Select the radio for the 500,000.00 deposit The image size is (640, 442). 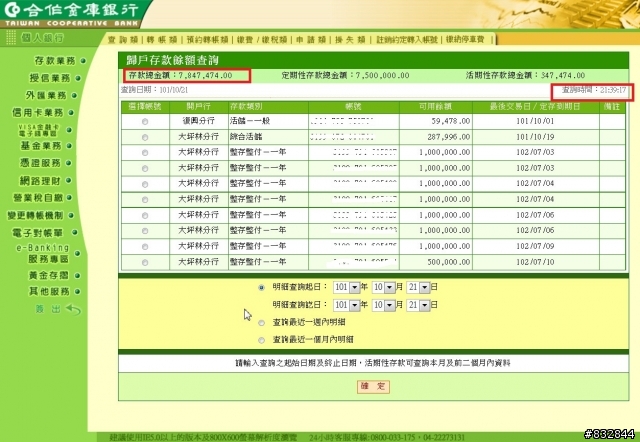tap(145, 263)
